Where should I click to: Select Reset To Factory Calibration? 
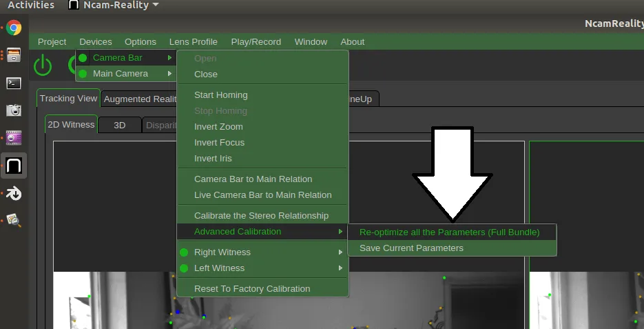[x=263, y=289]
